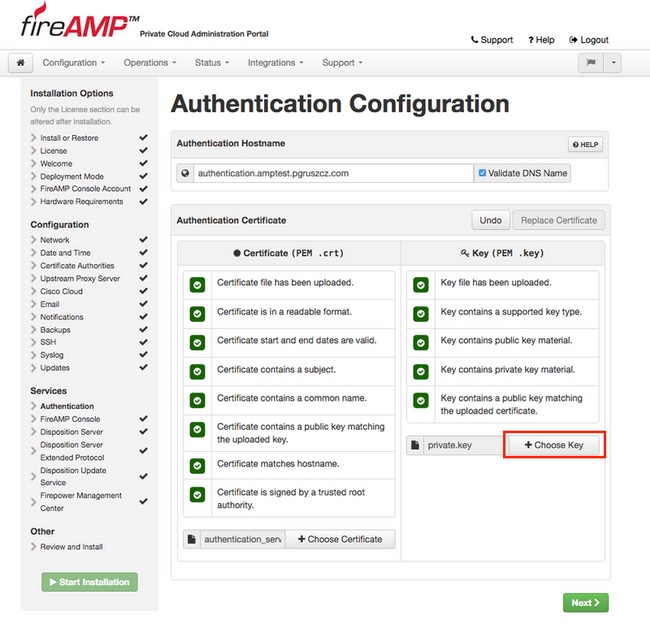Click the private.key file name field
The image size is (650, 629).
coord(463,445)
